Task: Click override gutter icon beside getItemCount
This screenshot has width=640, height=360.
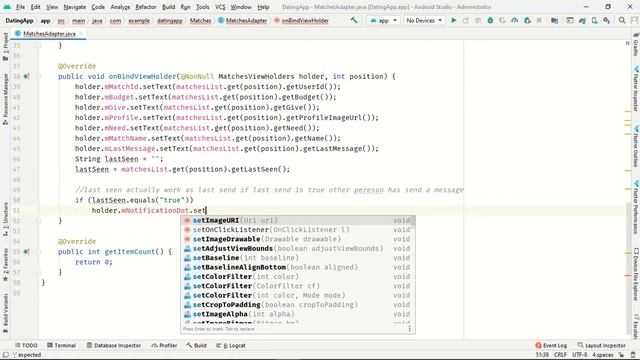Action: point(26,252)
